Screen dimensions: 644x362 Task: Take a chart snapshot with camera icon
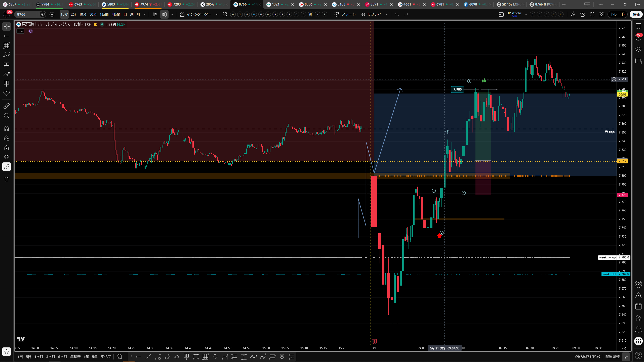[601, 14]
